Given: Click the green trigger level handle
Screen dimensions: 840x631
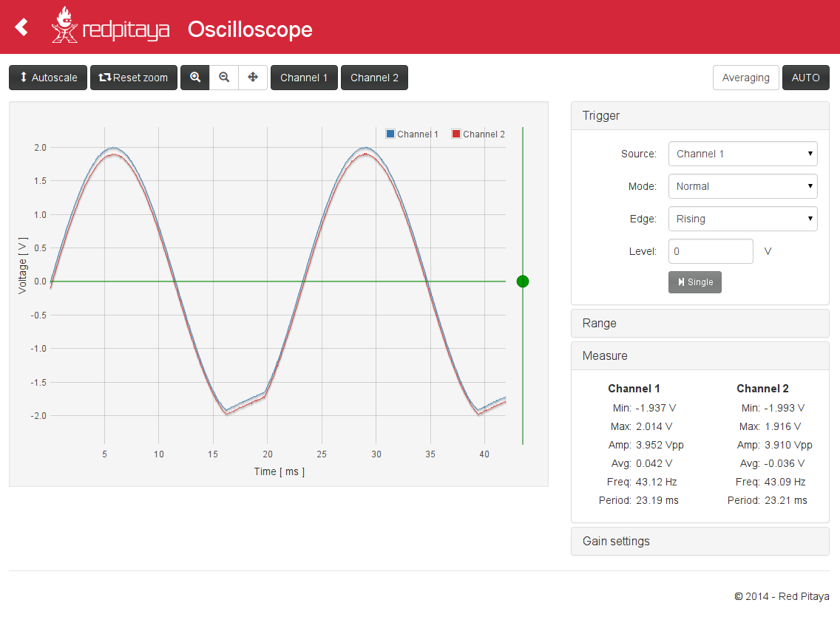Looking at the screenshot, I should (523, 282).
